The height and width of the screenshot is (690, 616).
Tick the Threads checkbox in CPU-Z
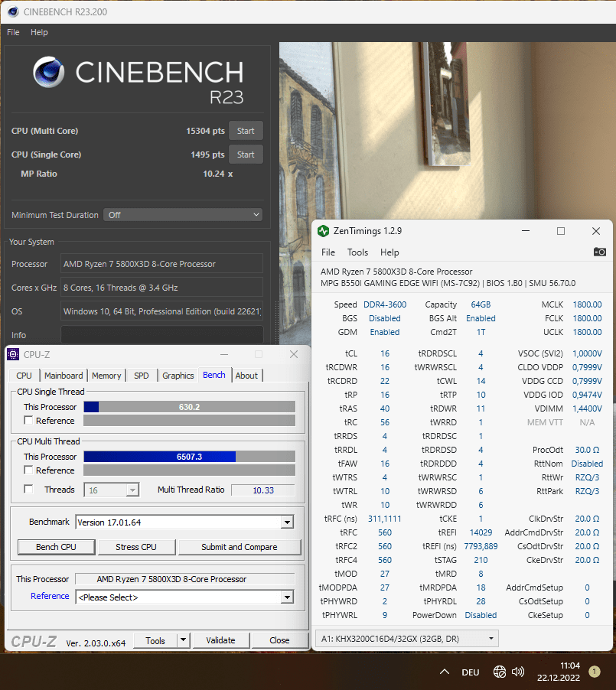28,489
